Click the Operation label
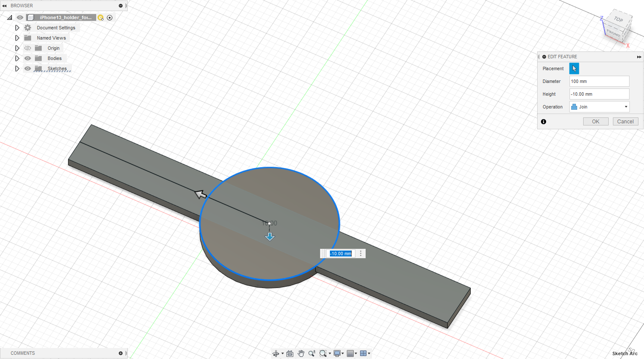The width and height of the screenshot is (644, 359). coord(552,107)
